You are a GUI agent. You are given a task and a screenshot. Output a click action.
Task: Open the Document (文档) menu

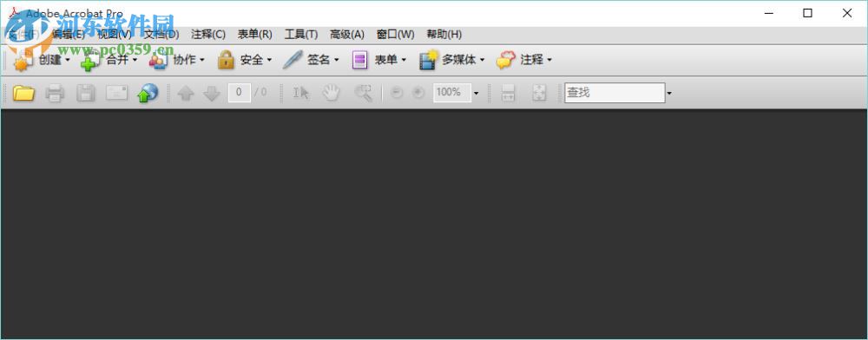(x=161, y=35)
